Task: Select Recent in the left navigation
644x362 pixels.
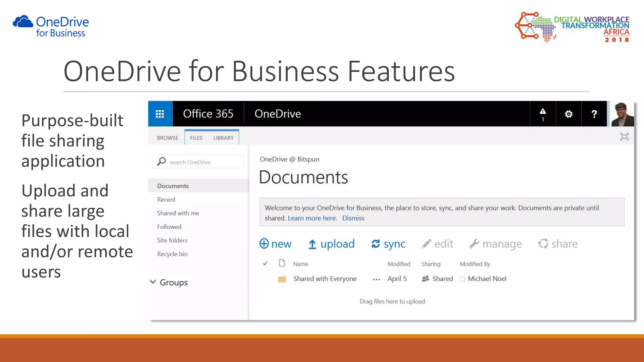Action: (166, 200)
